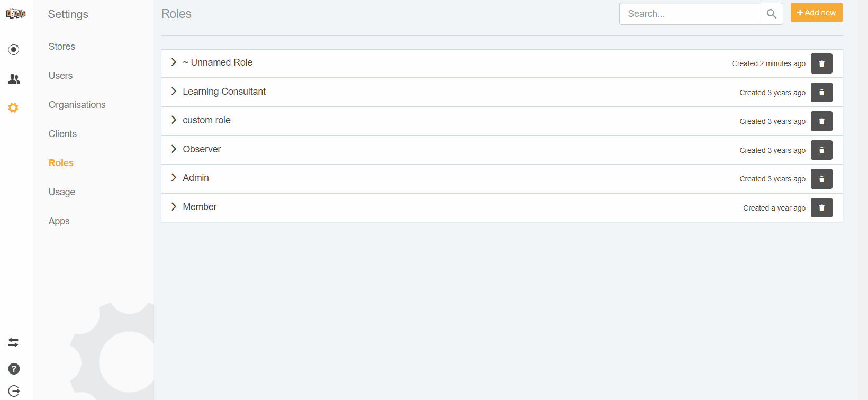Click the Observer role name
Screen dimensions: 868x400
(x=202, y=149)
